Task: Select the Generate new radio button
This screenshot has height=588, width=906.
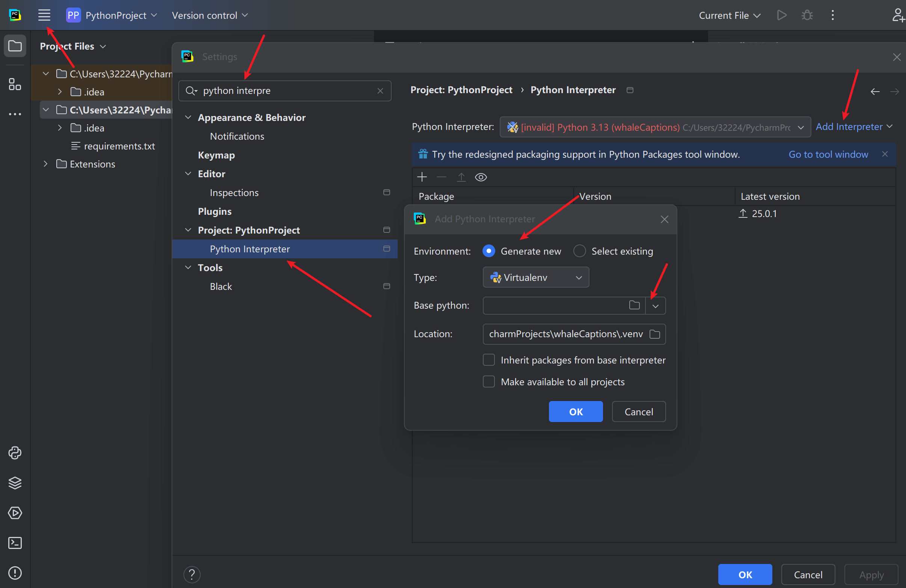Action: coord(489,251)
